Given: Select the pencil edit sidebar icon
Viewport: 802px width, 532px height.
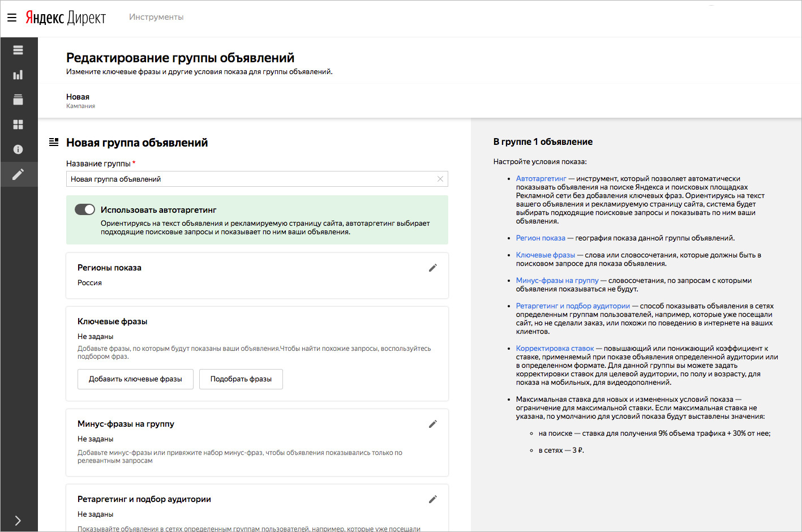Looking at the screenshot, I should pyautogui.click(x=18, y=174).
